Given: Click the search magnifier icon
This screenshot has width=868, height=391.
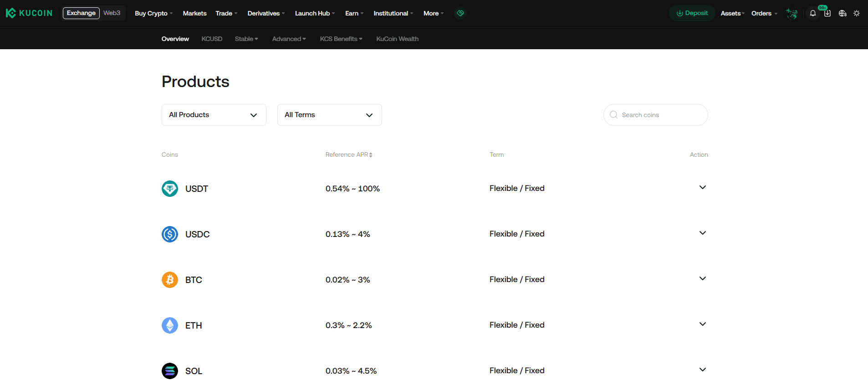Looking at the screenshot, I should (x=613, y=115).
